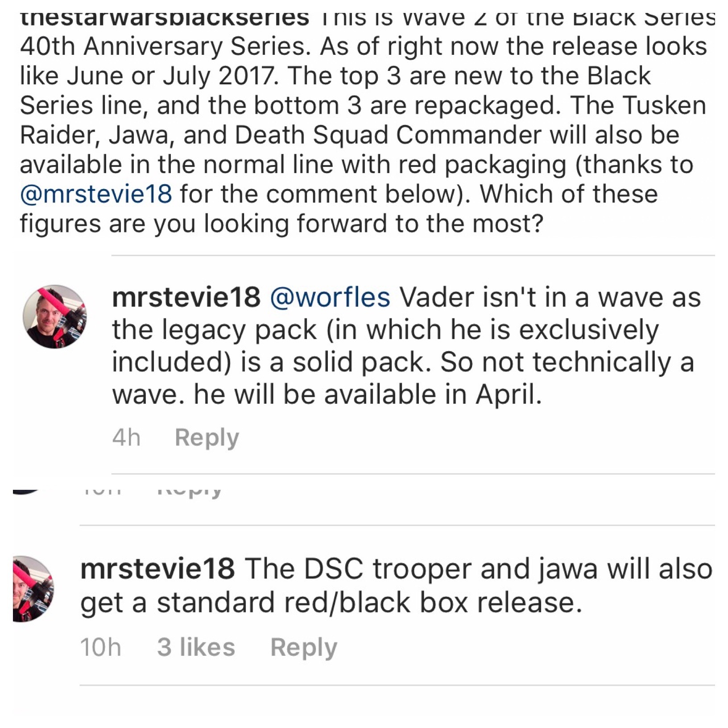The image size is (728, 728).
Task: Open thestarwarsblackseries profile from caption username
Action: 165,18
